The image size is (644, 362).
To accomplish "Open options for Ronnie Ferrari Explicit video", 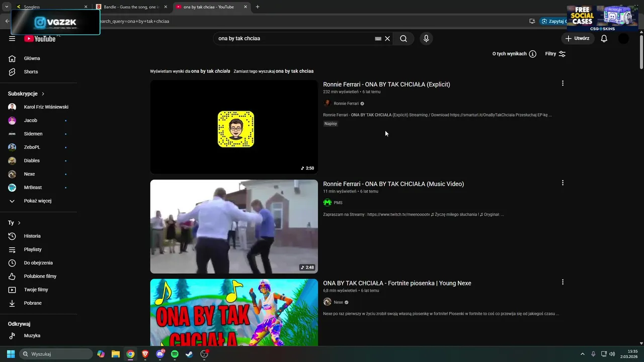I will point(562,83).
